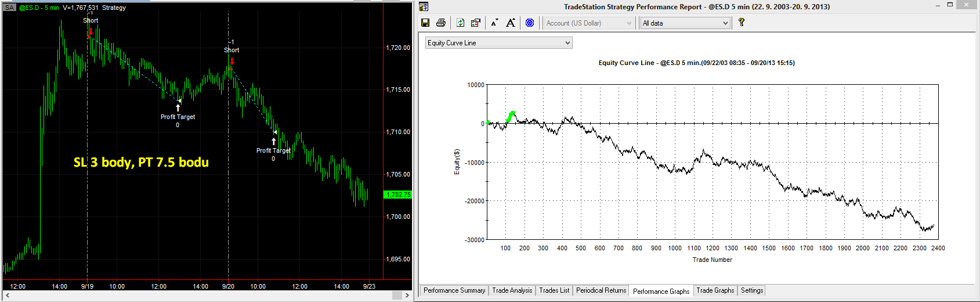Click the blue target icon in toolbar
The height and width of the screenshot is (302, 980).
530,23
